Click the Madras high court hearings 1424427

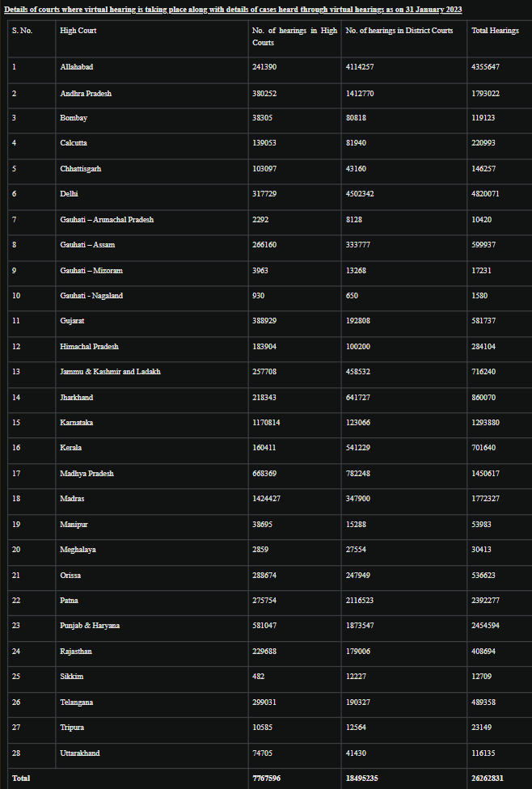266,499
